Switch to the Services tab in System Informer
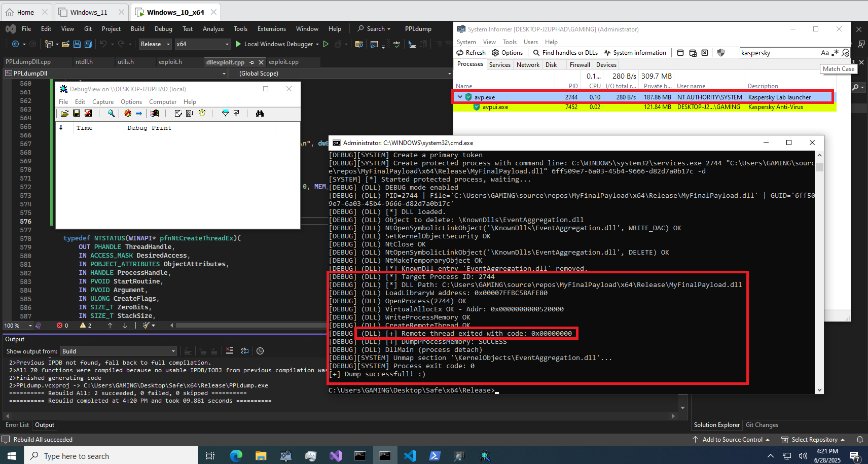The image size is (868, 464). pyautogui.click(x=499, y=65)
